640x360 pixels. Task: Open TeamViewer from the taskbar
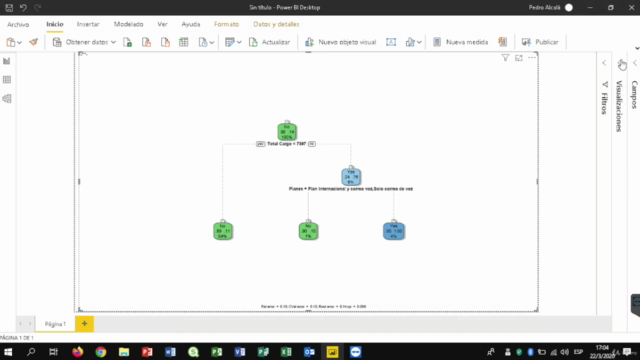356,352
